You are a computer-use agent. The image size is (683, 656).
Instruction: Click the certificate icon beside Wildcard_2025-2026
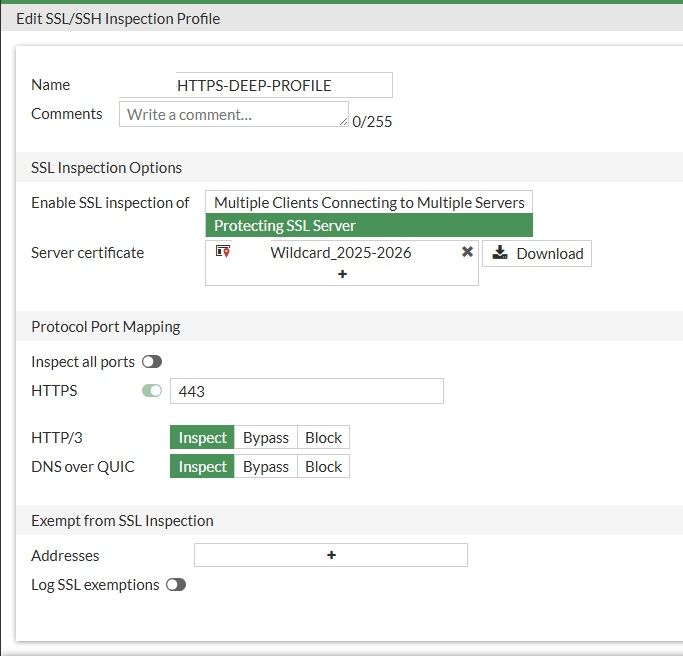(223, 252)
